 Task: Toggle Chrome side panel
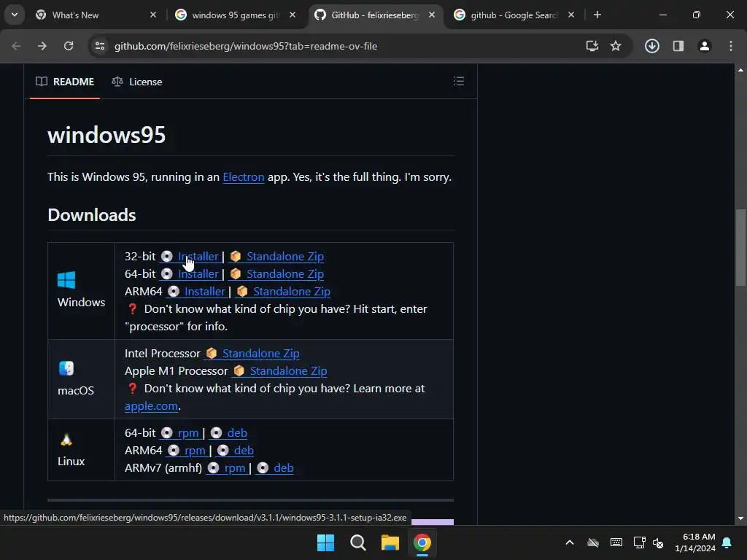[x=678, y=46]
